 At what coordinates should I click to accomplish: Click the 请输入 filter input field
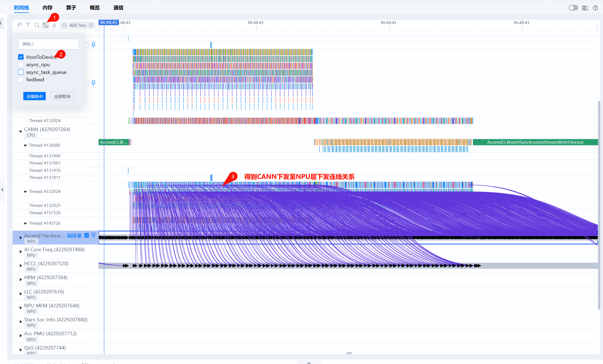point(48,44)
